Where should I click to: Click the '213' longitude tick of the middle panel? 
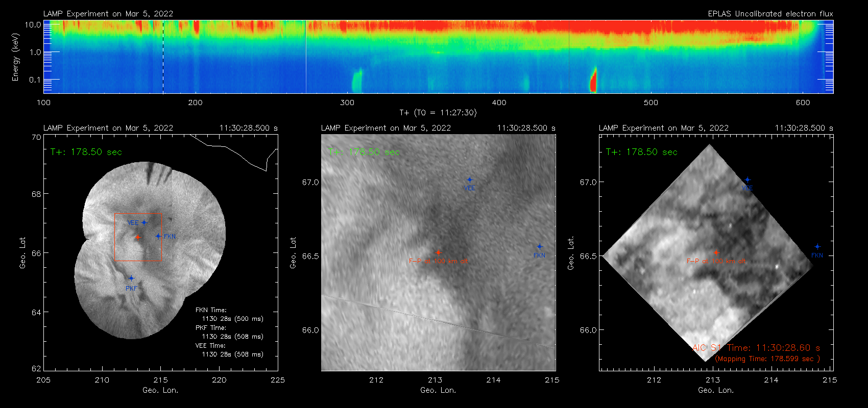(435, 380)
